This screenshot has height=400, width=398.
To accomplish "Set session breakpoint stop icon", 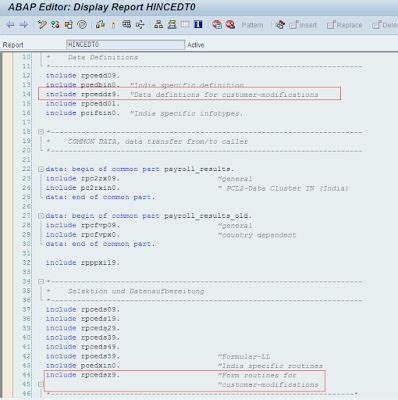I will pyautogui.click(x=217, y=25).
